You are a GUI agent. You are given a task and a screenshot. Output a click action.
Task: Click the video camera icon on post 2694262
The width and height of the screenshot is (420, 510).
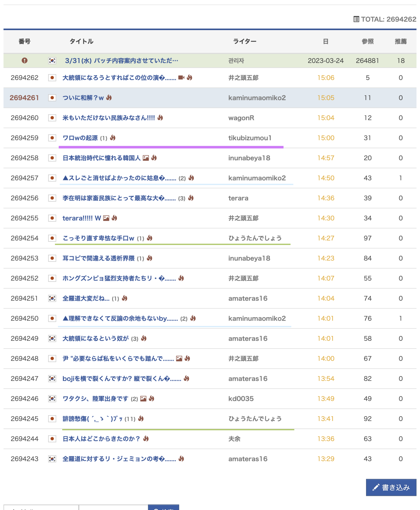tap(181, 78)
